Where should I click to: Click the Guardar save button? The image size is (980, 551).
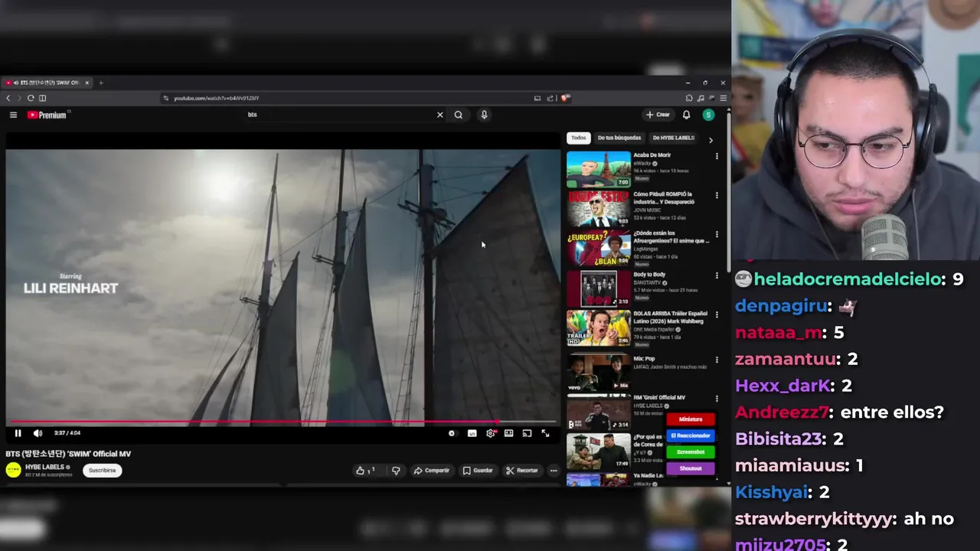coord(478,471)
